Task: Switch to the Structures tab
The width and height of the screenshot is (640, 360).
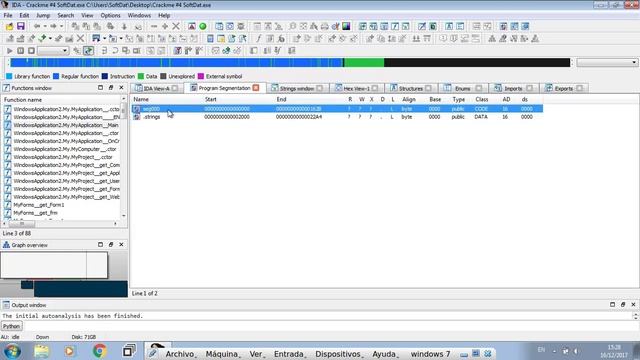Action: click(x=410, y=88)
